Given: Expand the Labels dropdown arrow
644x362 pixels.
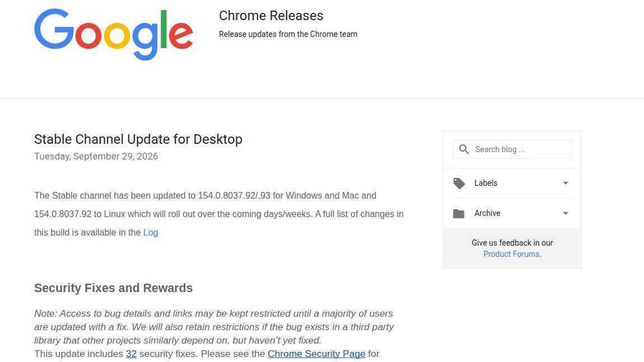Looking at the screenshot, I should [566, 183].
